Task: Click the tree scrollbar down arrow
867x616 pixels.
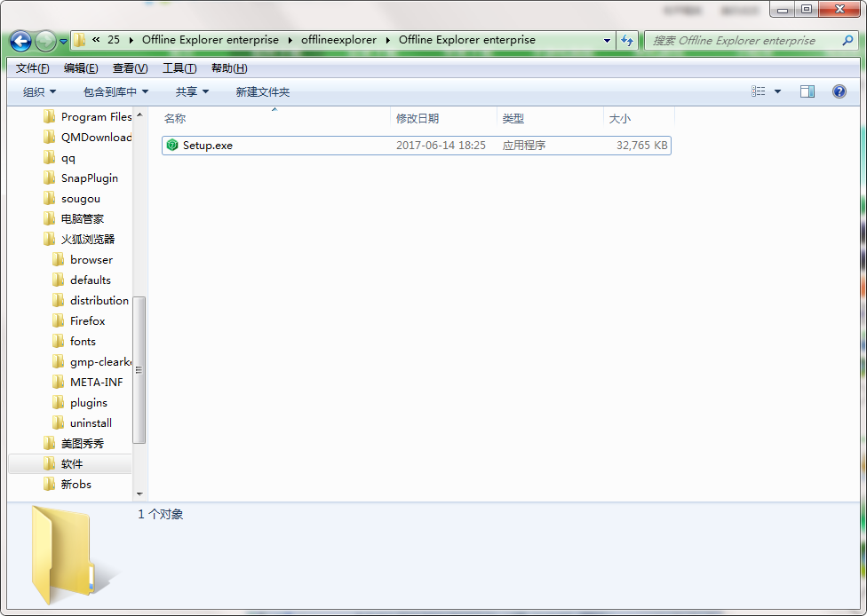Action: [139, 494]
